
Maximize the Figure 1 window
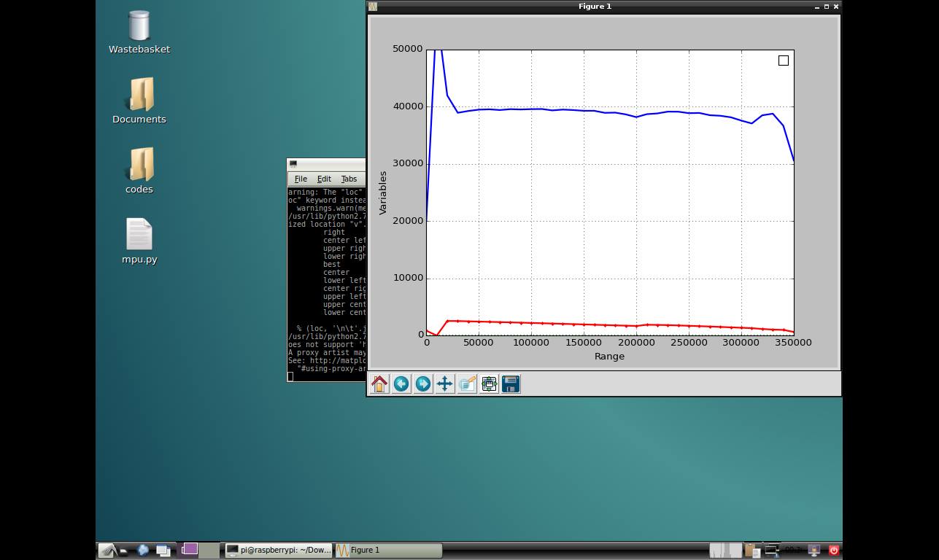tap(826, 6)
